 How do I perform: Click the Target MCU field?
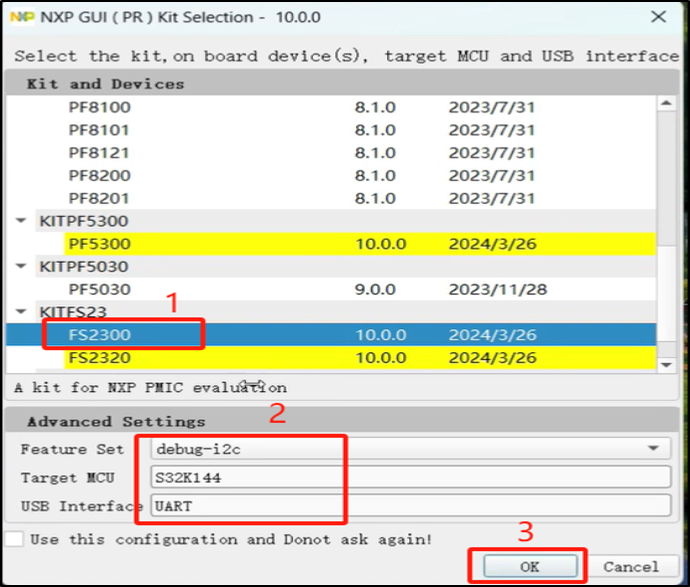(x=410, y=477)
